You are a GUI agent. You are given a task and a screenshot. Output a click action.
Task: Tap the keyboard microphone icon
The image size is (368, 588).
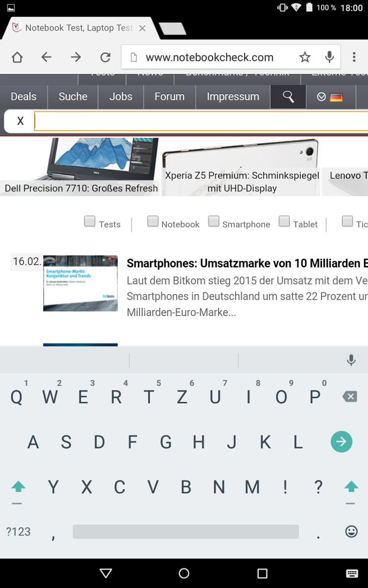click(x=351, y=361)
